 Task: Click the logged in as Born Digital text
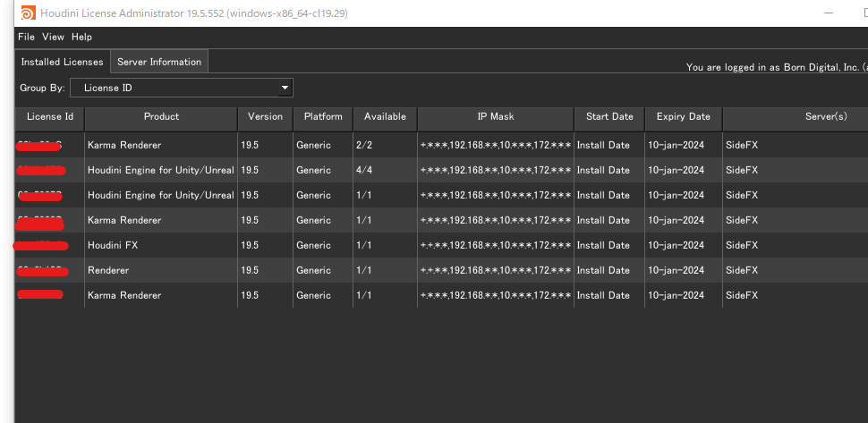(x=777, y=67)
